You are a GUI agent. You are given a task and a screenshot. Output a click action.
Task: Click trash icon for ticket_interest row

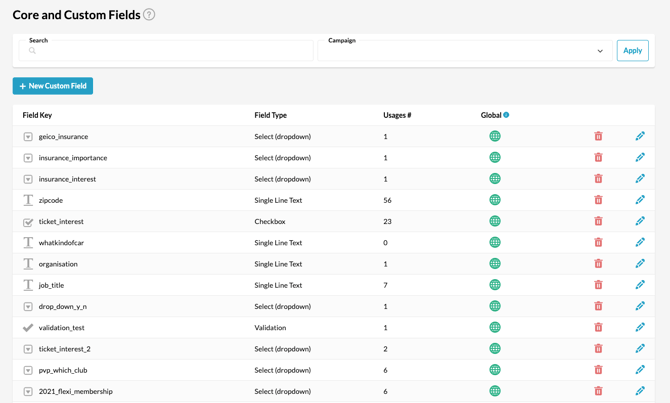598,221
